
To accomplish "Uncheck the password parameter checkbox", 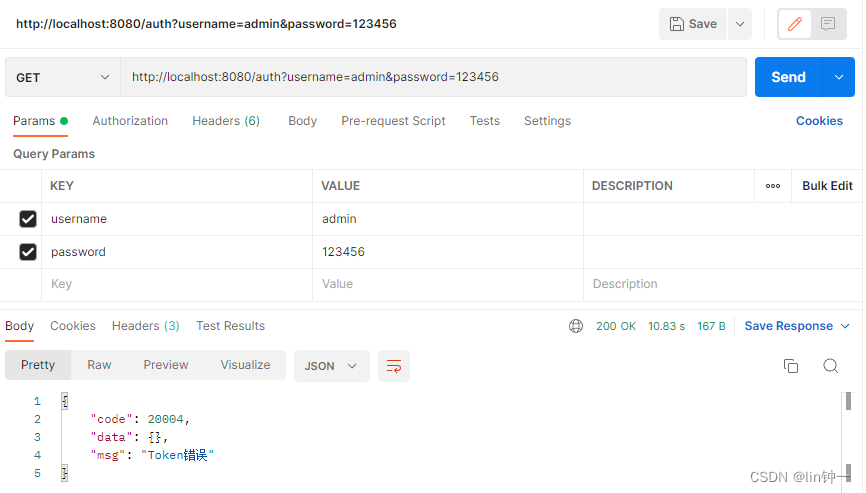I will (x=28, y=252).
